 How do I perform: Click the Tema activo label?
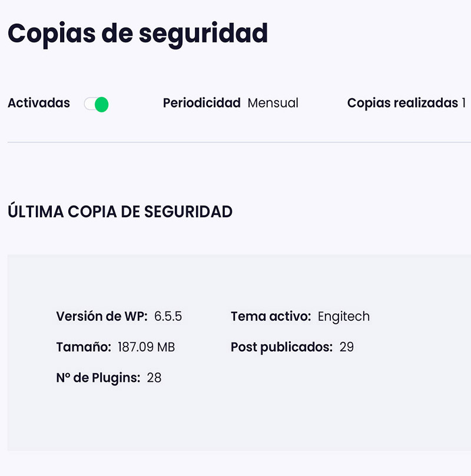coord(271,317)
